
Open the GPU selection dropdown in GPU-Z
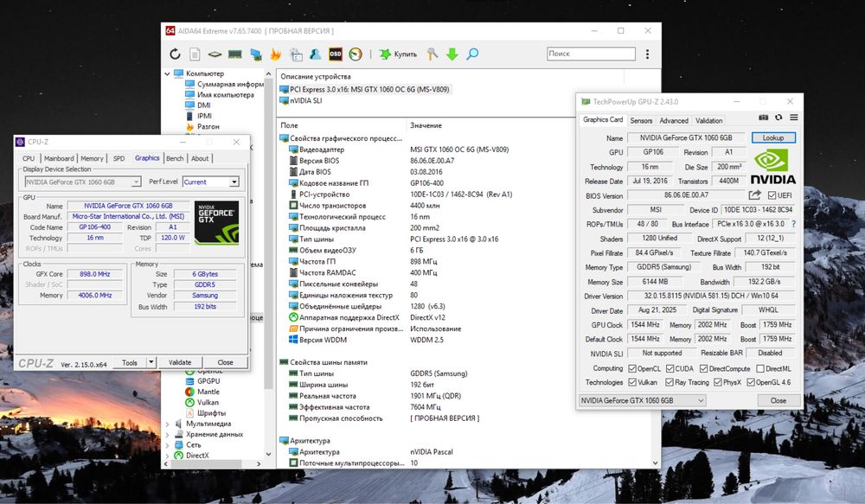pyautogui.click(x=642, y=400)
